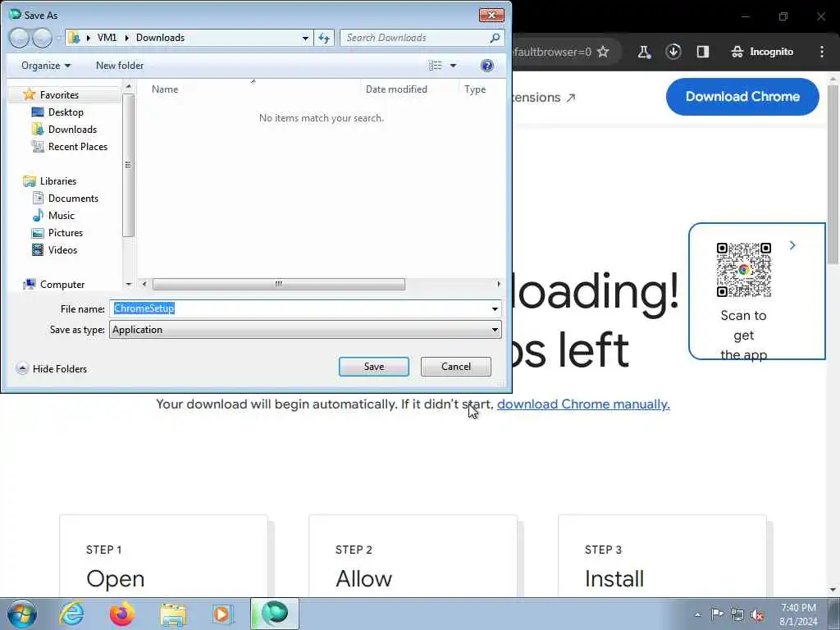
Task: Open the dialog Help question mark icon
Action: coord(487,66)
